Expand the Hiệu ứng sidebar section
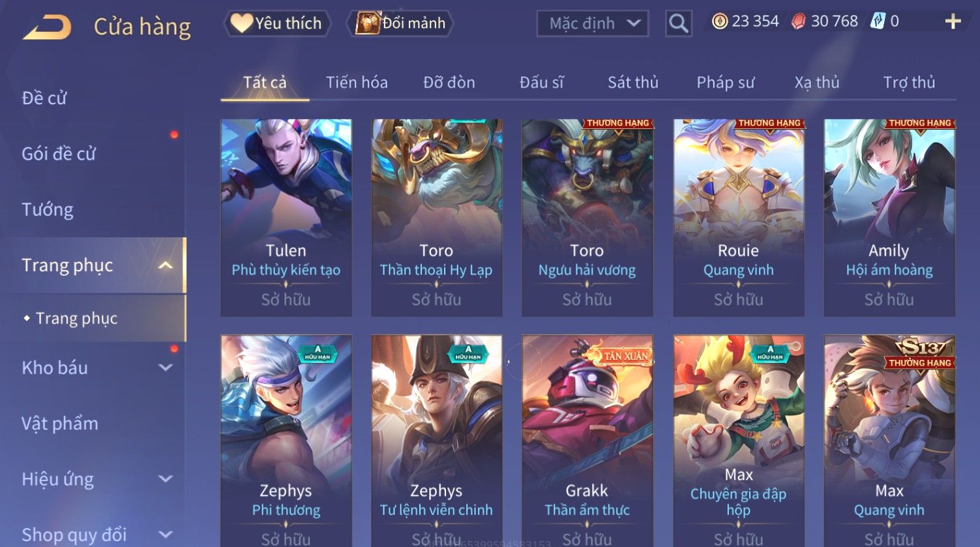The width and height of the screenshot is (980, 547). 166,479
